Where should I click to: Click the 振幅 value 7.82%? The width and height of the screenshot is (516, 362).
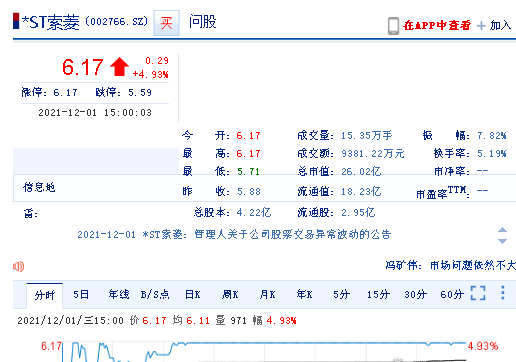(492, 136)
